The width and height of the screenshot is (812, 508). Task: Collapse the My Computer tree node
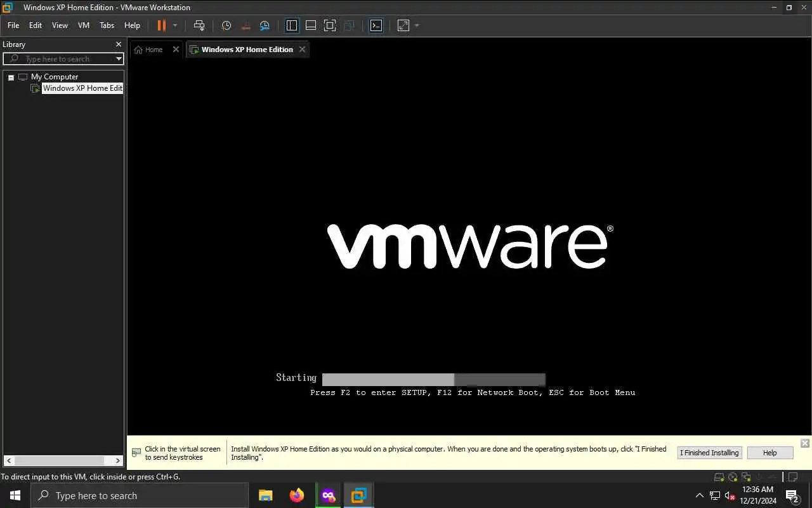(x=11, y=77)
